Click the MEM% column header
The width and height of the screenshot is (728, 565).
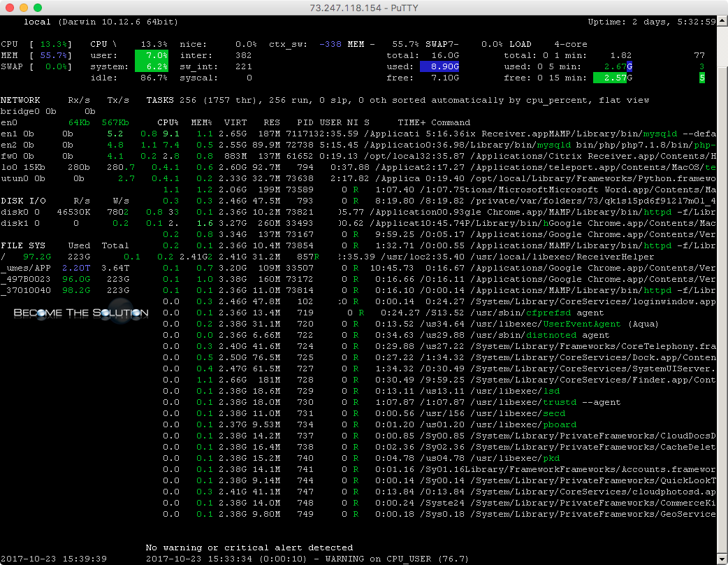coord(201,122)
